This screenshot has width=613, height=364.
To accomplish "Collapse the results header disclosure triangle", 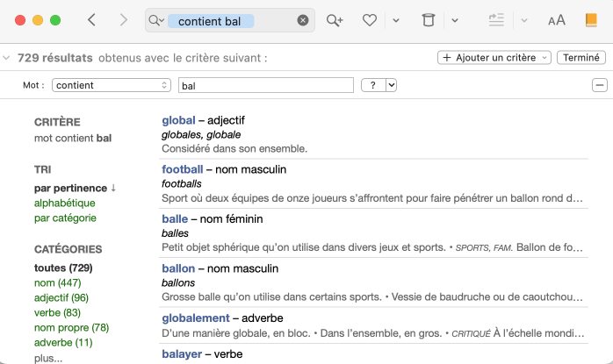I will pos(7,58).
